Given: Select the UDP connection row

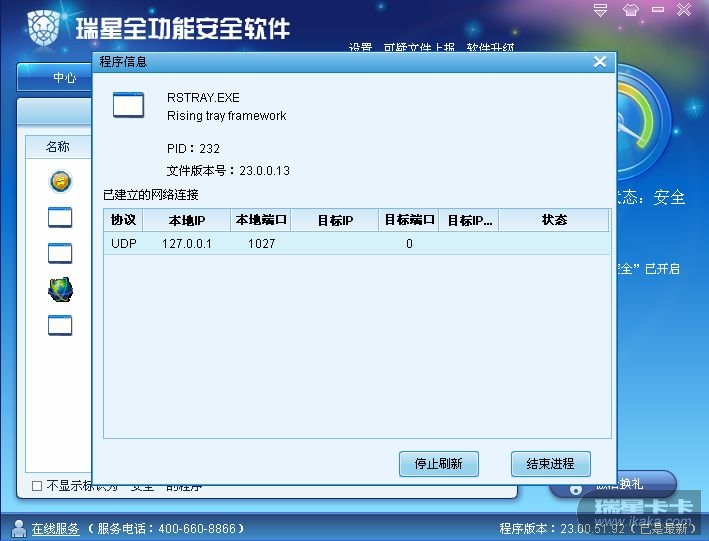Looking at the screenshot, I should [x=357, y=243].
